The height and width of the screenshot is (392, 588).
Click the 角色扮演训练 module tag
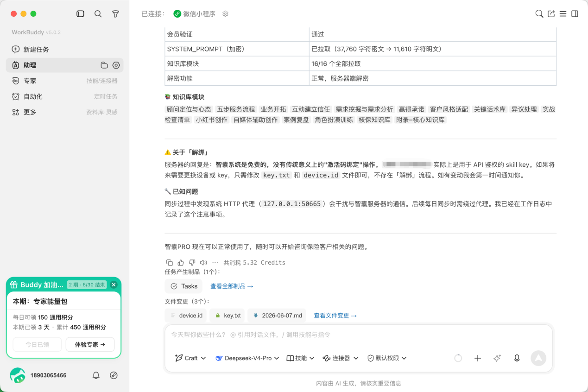[334, 120]
